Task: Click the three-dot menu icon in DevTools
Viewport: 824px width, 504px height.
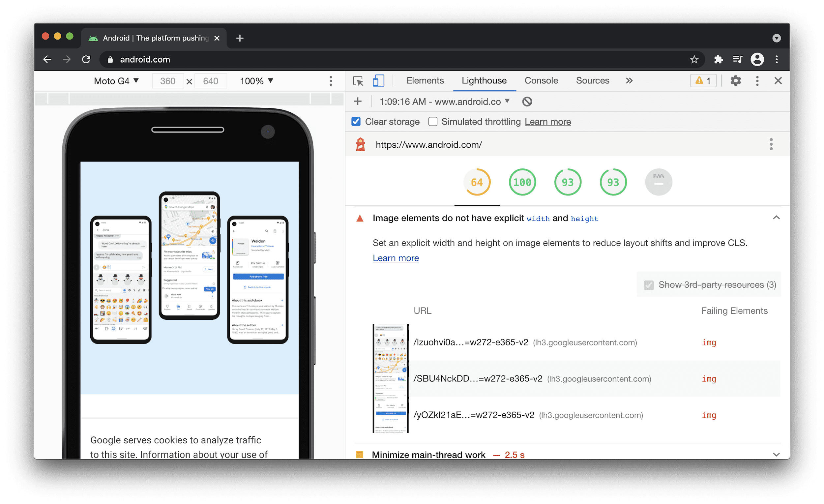Action: pos(756,81)
